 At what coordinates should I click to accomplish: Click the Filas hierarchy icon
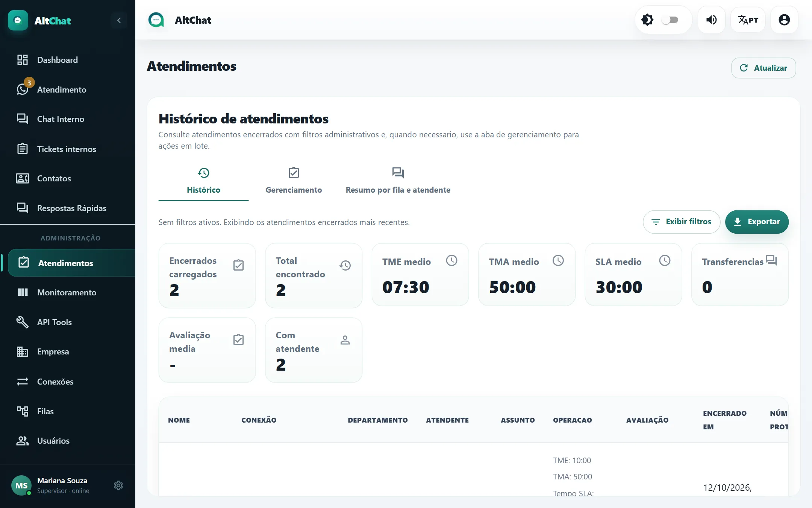coord(22,411)
